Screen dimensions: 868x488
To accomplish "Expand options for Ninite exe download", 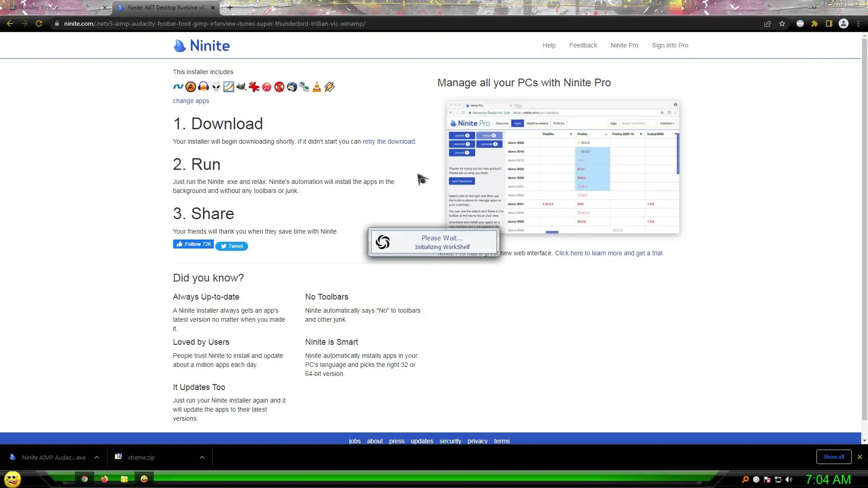I will point(97,457).
